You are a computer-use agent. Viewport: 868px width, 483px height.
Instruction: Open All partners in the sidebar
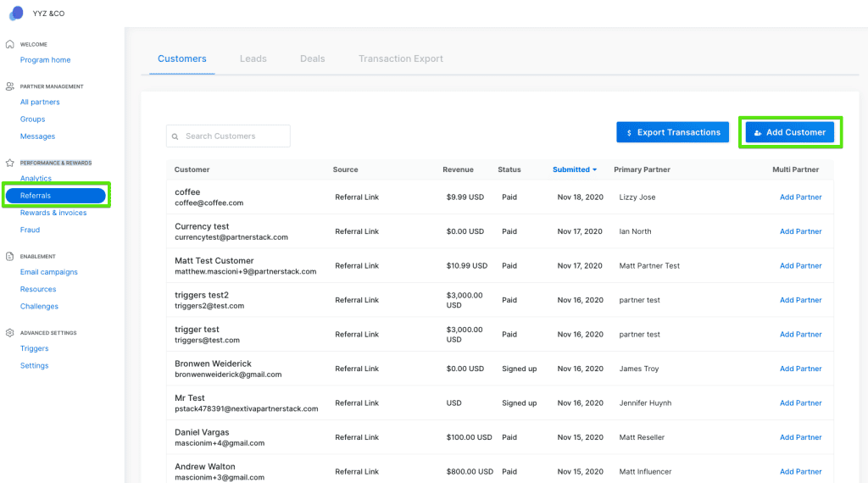(40, 102)
